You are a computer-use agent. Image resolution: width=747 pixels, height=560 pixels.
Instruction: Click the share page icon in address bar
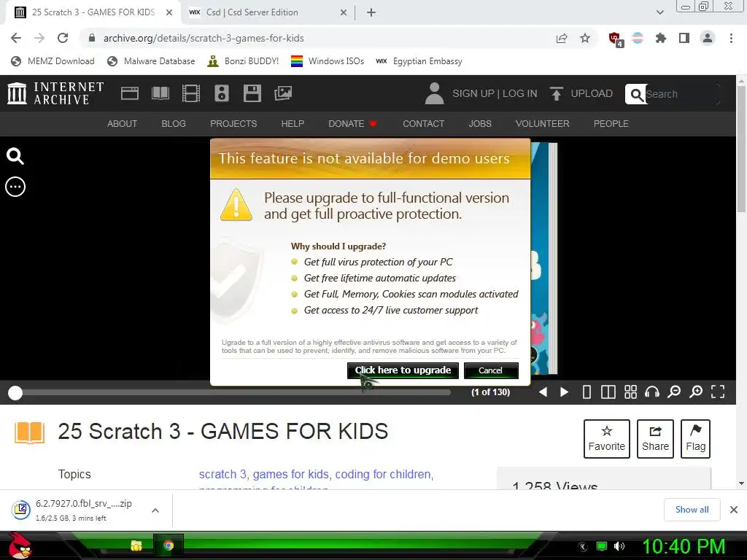pos(562,38)
